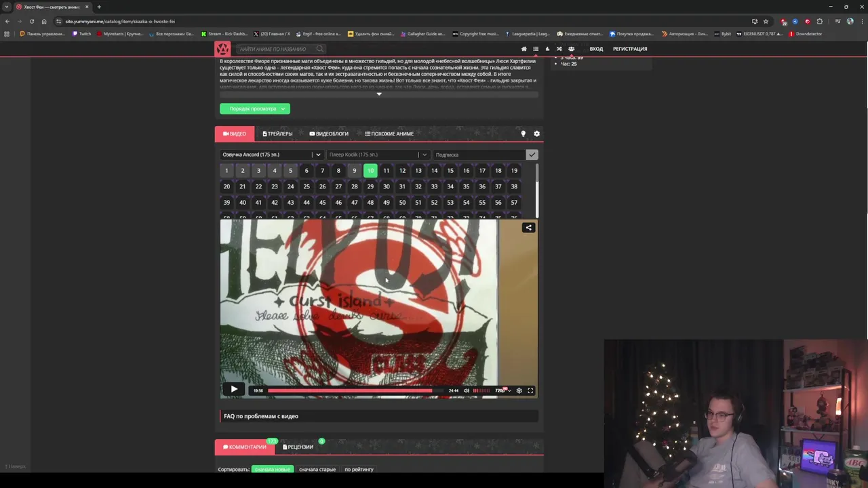The width and height of the screenshot is (868, 488).
Task: Select episode 25
Action: point(307,186)
